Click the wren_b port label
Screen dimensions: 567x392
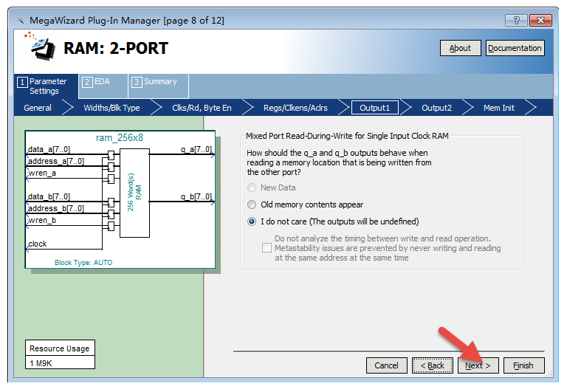[42, 221]
